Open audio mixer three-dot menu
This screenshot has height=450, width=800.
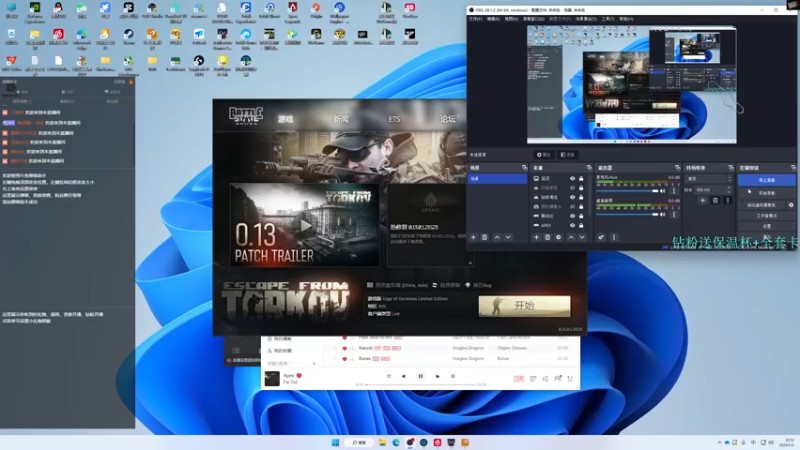pos(614,237)
